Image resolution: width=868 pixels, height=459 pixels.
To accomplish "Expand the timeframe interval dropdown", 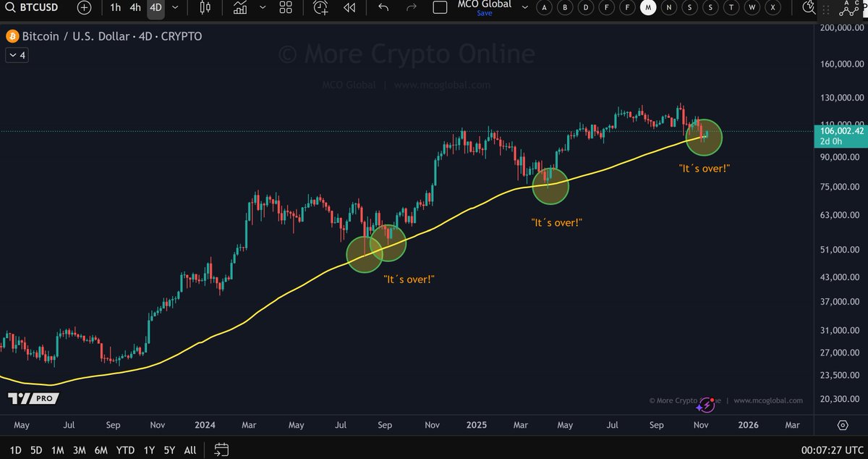I will [x=175, y=8].
